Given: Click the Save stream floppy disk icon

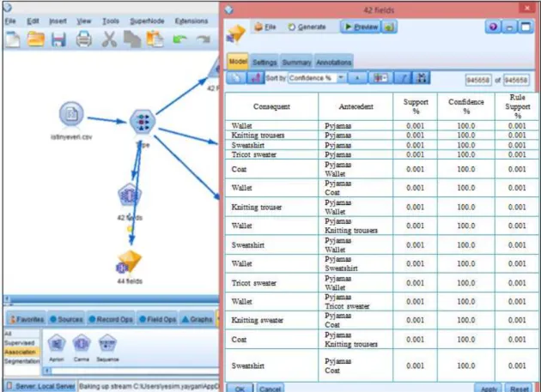Looking at the screenshot, I should coord(58,39).
